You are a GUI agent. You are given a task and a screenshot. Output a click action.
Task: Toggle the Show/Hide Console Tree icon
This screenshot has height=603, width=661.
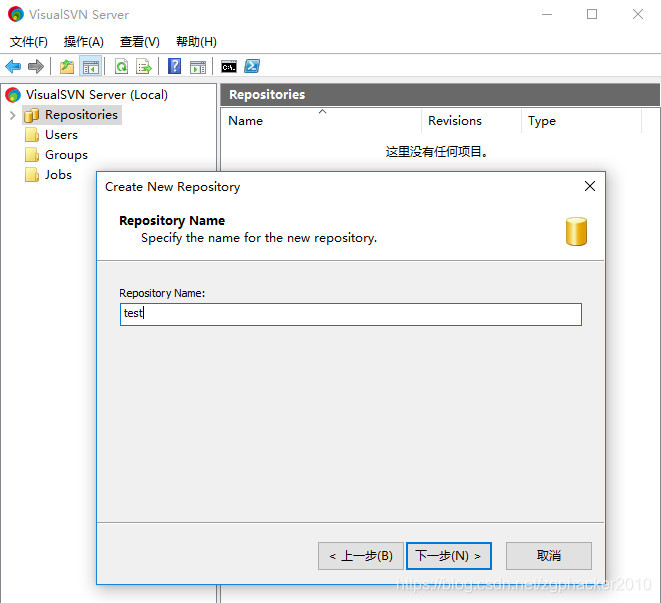click(x=91, y=67)
